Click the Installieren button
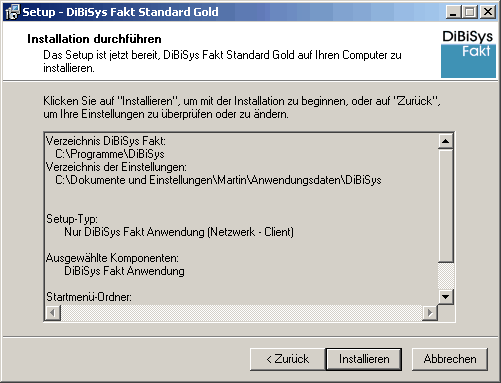Viewport: 501px width, 383px height. coord(364,359)
